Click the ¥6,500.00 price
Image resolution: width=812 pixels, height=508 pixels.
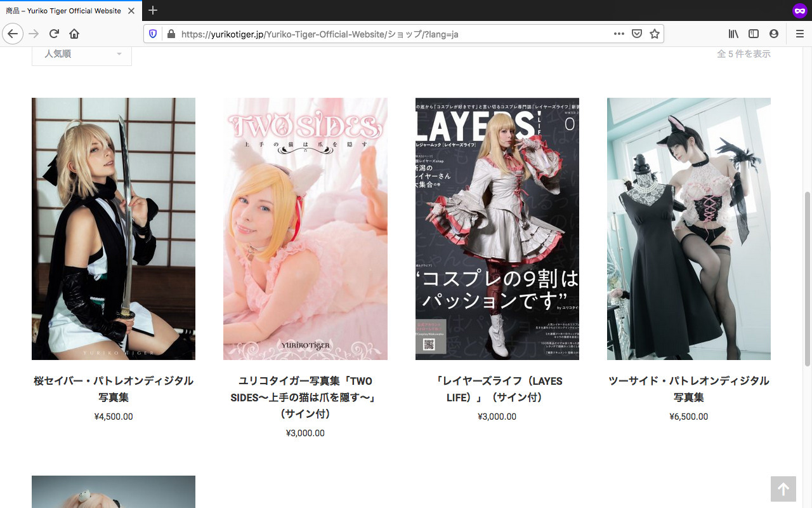point(689,417)
